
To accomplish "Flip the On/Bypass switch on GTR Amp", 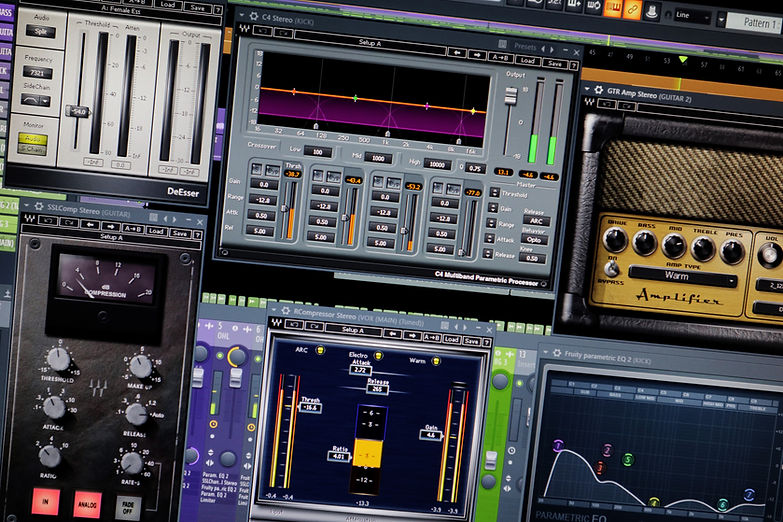I will pyautogui.click(x=610, y=269).
